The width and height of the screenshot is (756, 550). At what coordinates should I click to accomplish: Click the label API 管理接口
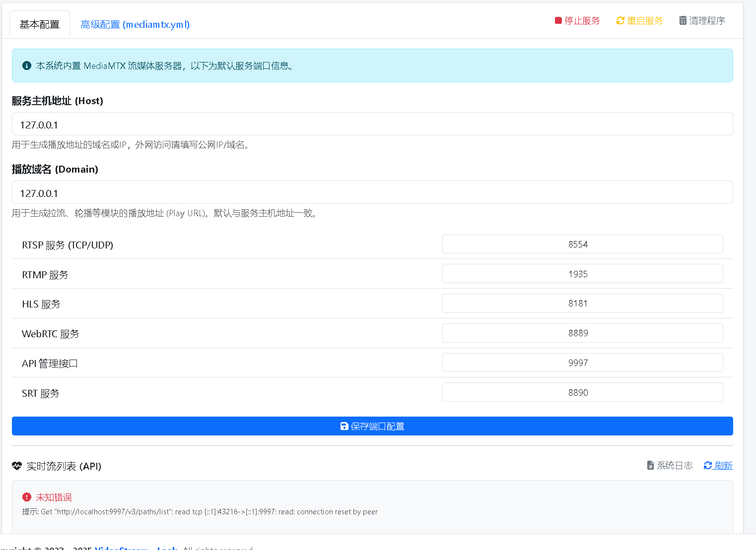[x=50, y=364]
